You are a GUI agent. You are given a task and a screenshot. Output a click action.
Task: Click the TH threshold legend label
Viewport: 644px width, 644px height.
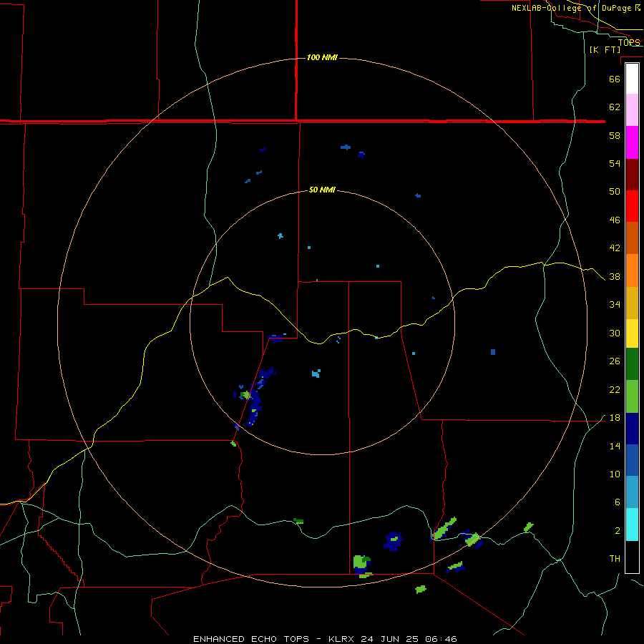615,559
